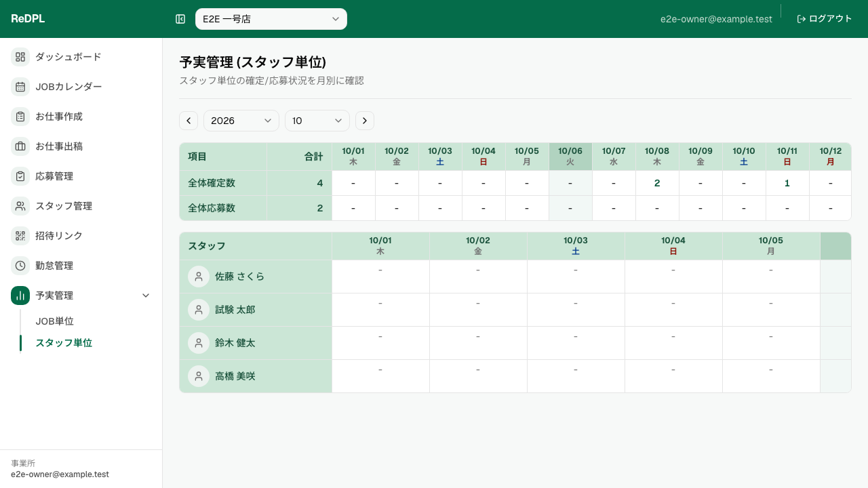Open the E2E 一号店 store selector
Screen dimensions: 868x488
[x=271, y=19]
